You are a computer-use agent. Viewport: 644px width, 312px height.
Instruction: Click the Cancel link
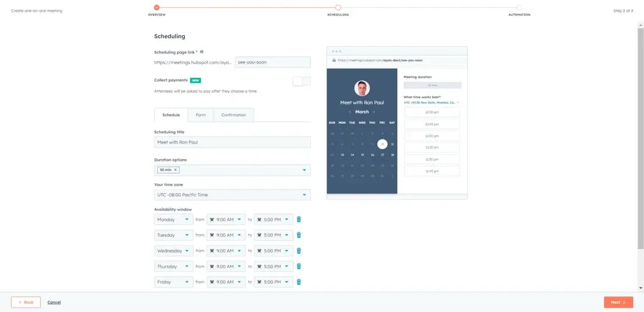[54, 302]
